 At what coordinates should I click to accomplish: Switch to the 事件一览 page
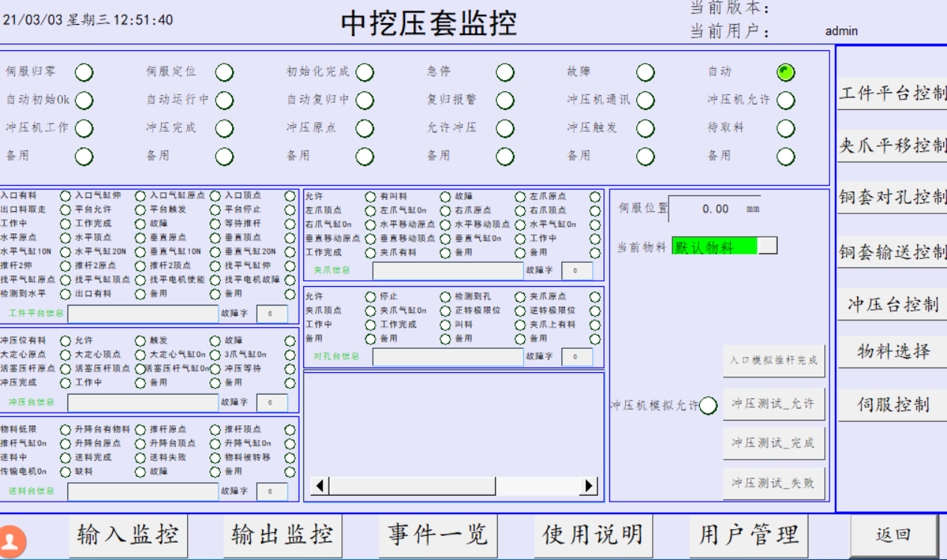coord(437,535)
